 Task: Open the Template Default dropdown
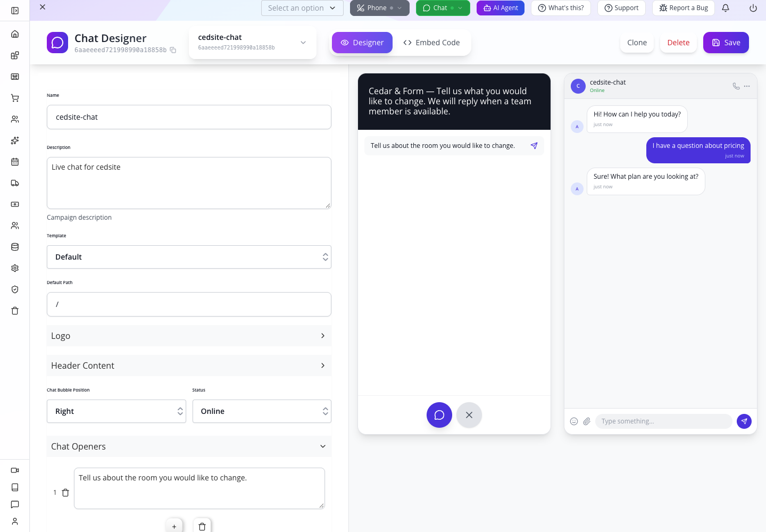point(189,257)
